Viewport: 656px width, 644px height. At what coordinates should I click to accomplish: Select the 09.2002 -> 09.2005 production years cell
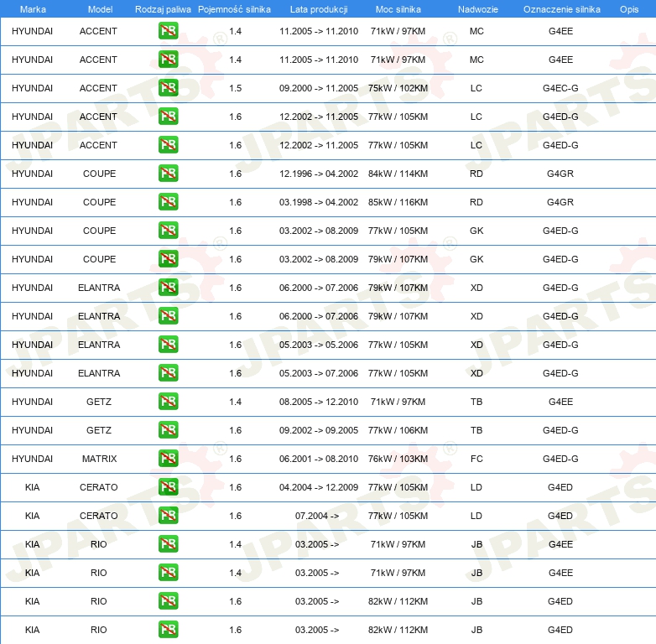[x=319, y=430]
